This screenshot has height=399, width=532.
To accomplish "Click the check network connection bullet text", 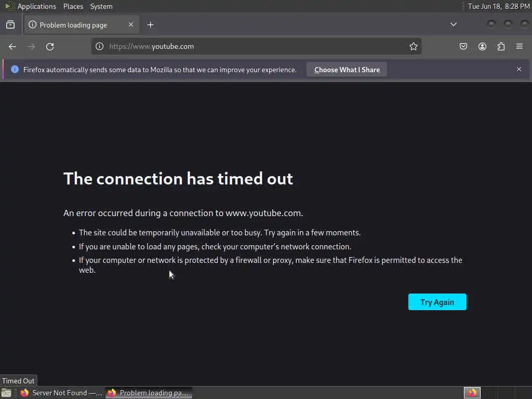I will pyautogui.click(x=215, y=247).
